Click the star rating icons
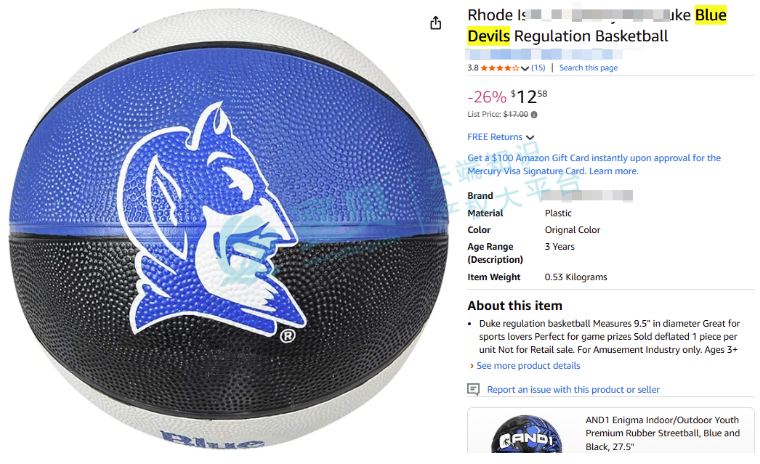This screenshot has width=760, height=464. pos(499,68)
